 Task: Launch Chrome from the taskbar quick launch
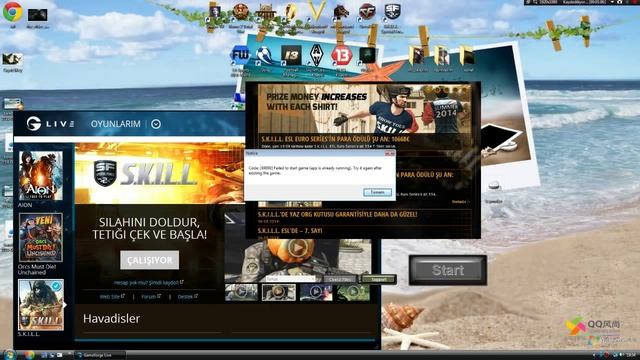point(29,355)
